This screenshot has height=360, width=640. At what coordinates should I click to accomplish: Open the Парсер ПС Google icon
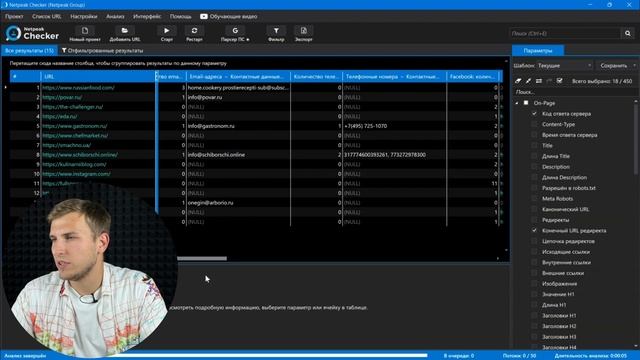pyautogui.click(x=235, y=31)
